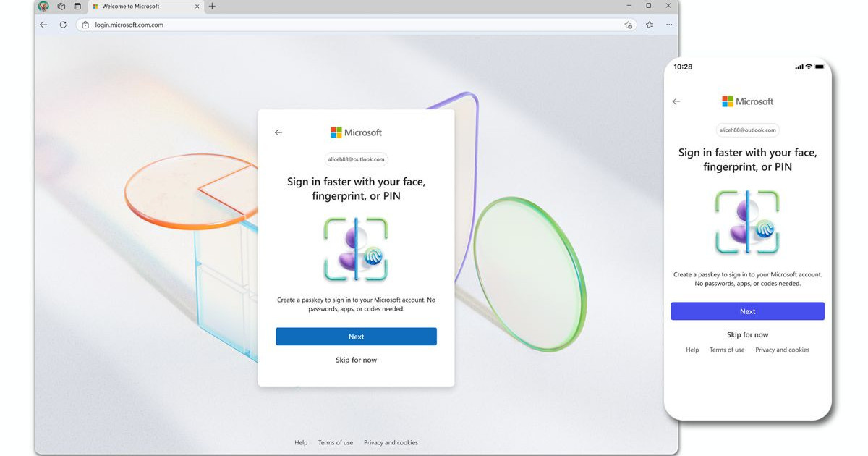Open the Edge workspaces icon

(x=61, y=7)
